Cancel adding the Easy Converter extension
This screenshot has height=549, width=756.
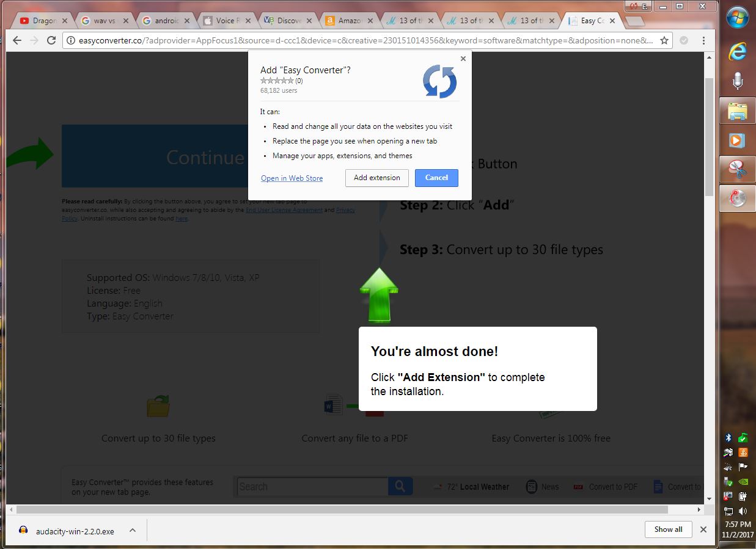pyautogui.click(x=436, y=178)
